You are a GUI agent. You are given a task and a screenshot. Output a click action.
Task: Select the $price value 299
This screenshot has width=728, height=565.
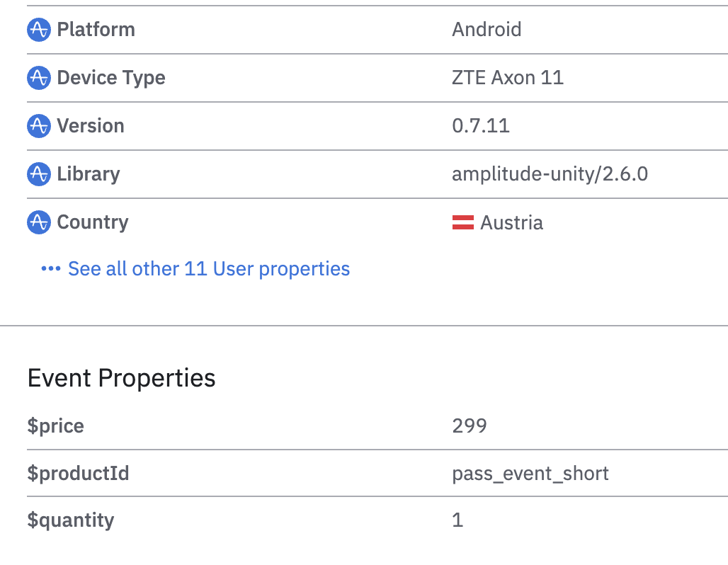[x=469, y=426]
